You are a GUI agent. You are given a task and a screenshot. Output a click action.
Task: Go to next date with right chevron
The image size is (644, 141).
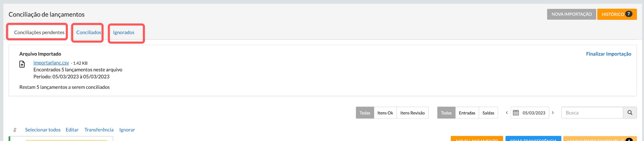[553, 113]
